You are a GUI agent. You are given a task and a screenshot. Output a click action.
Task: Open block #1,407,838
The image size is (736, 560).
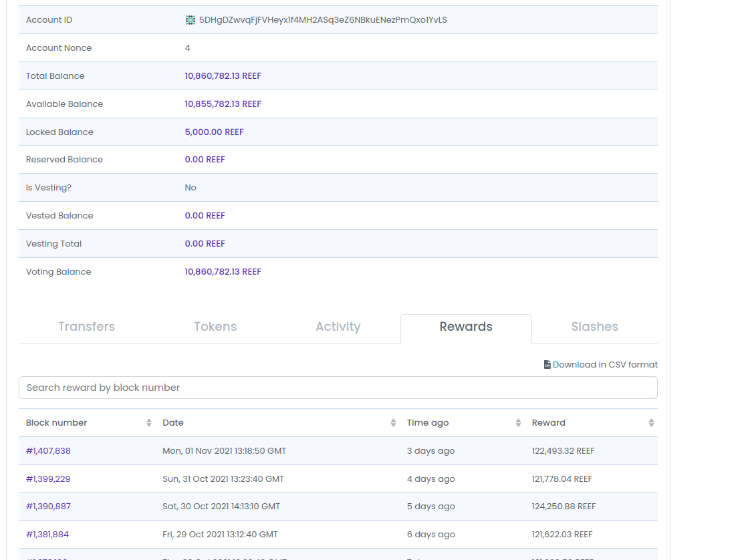[x=47, y=450]
